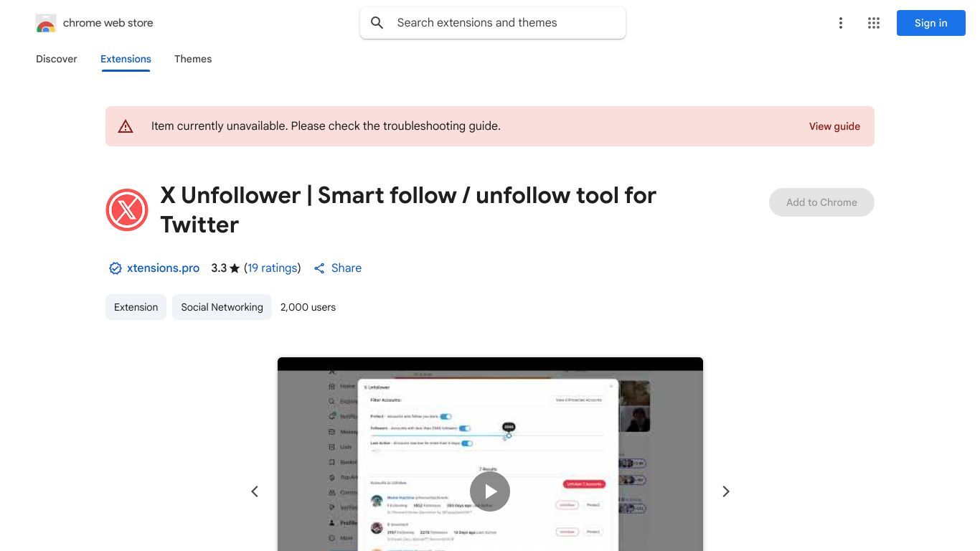Click the Sign in button
The image size is (980, 551).
[x=931, y=23]
